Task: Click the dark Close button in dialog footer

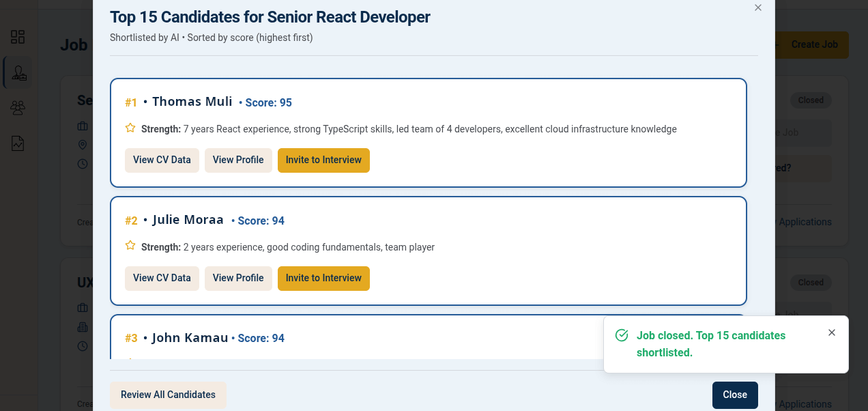Action: click(735, 395)
